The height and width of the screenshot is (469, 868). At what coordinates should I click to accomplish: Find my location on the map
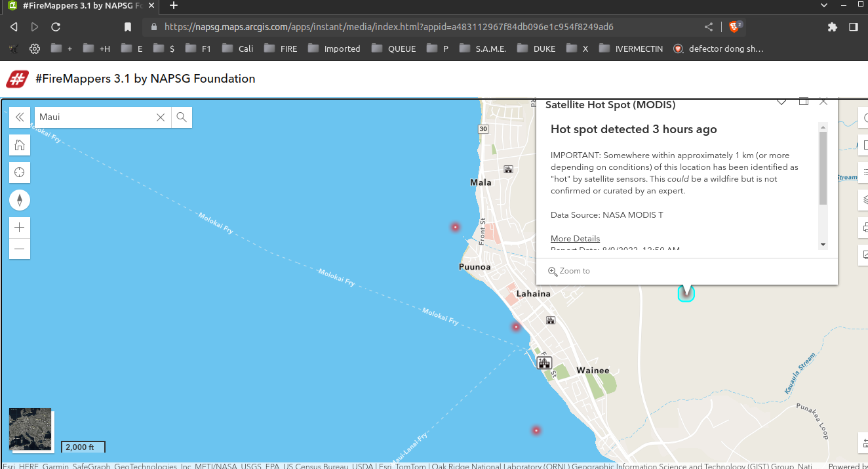coord(20,173)
